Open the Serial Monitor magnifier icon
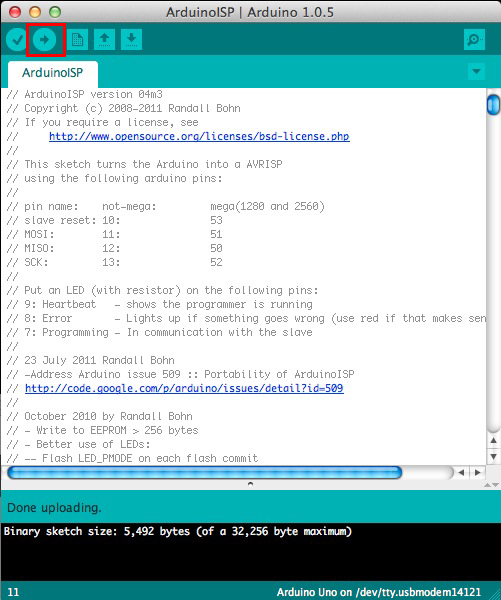 [474, 39]
